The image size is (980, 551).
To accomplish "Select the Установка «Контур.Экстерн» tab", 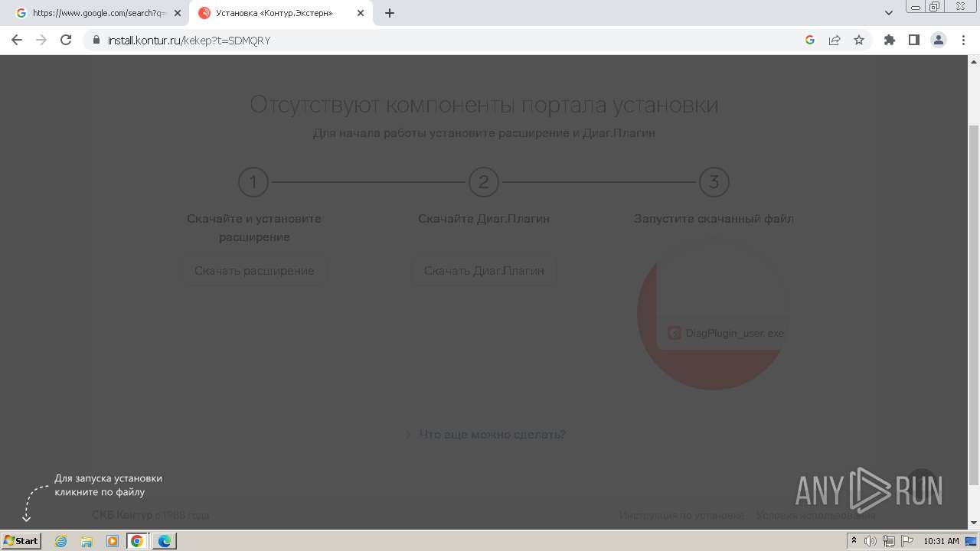I will click(x=280, y=13).
